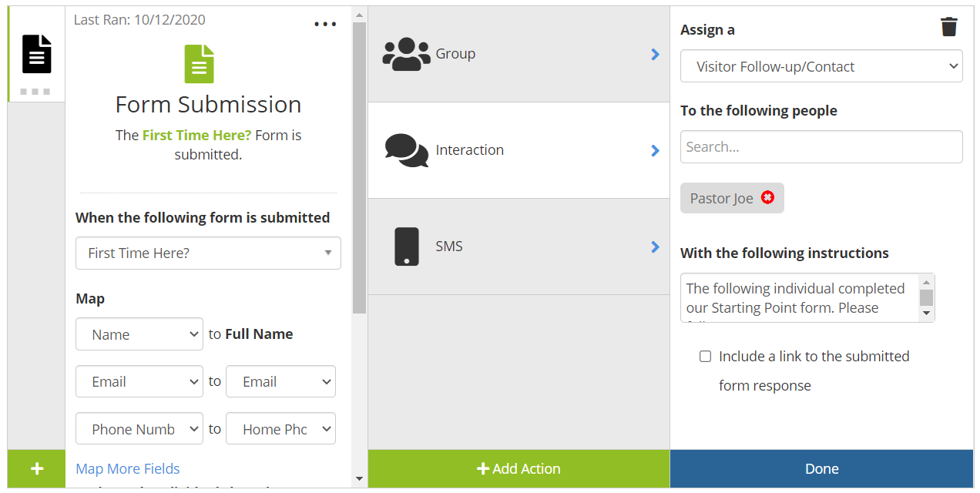Click the Map More Fields link
The image size is (980, 493).
(128, 468)
